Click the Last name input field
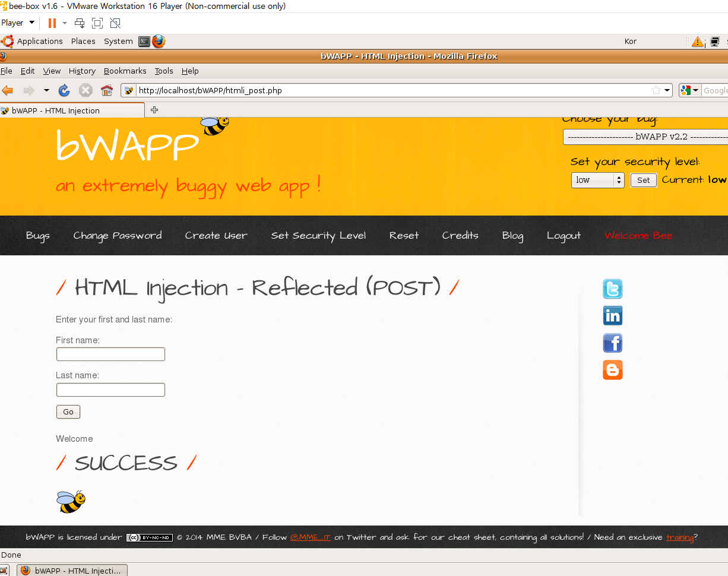728x576 pixels. 110,390
